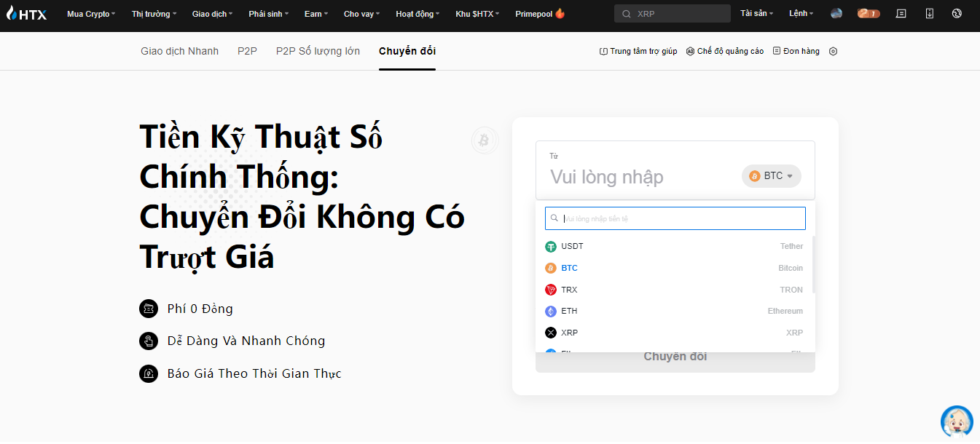The image size is (980, 444).
Task: Expand the Phái sinh menu
Action: tap(268, 14)
